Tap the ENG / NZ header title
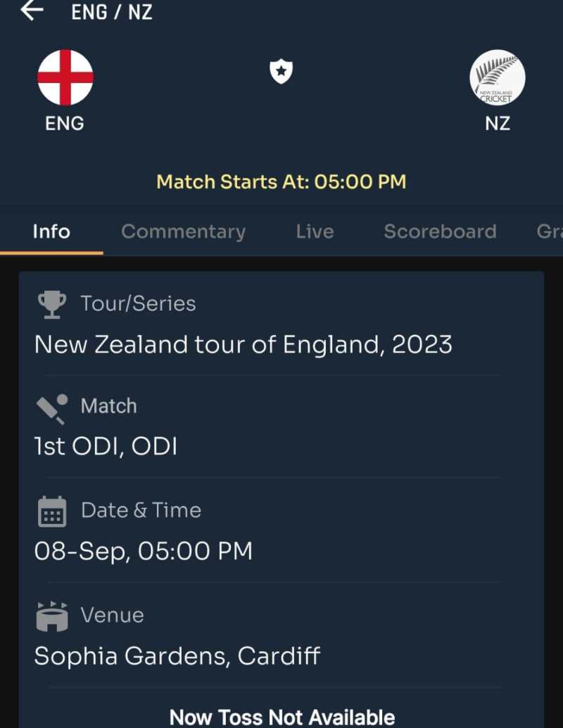Viewport: 563px width, 728px height. tap(112, 12)
